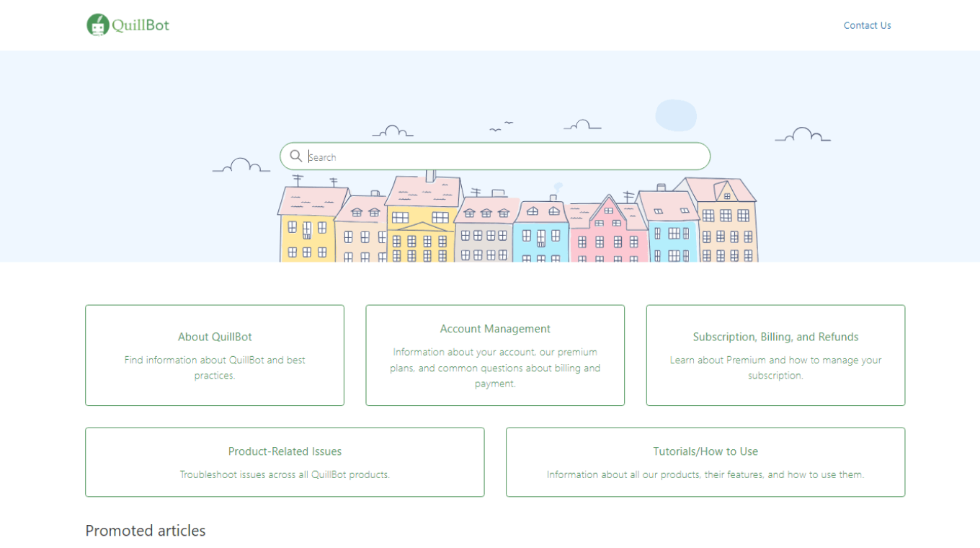Click 'Troubleshoot issues across all QuillBot products.' text

point(285,474)
